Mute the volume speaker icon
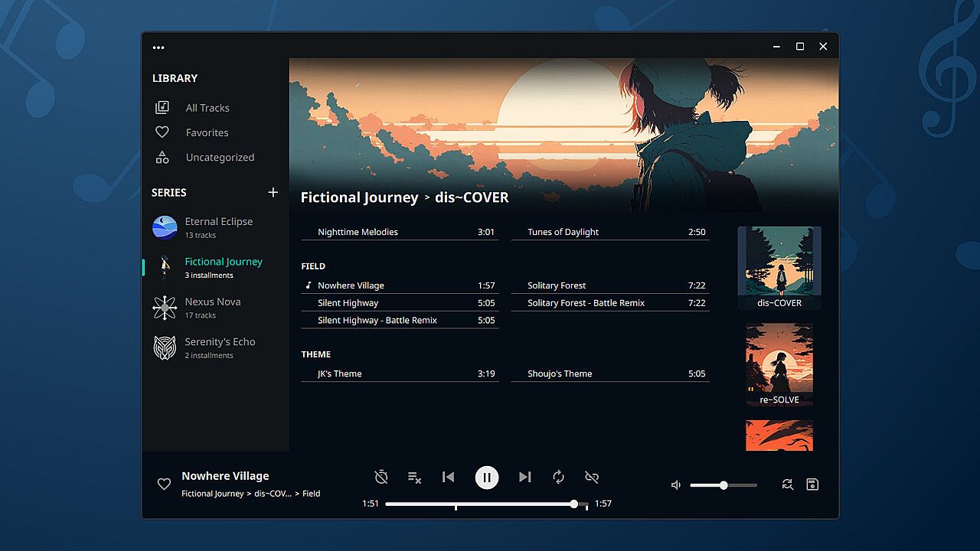The image size is (980, 551). tap(676, 485)
